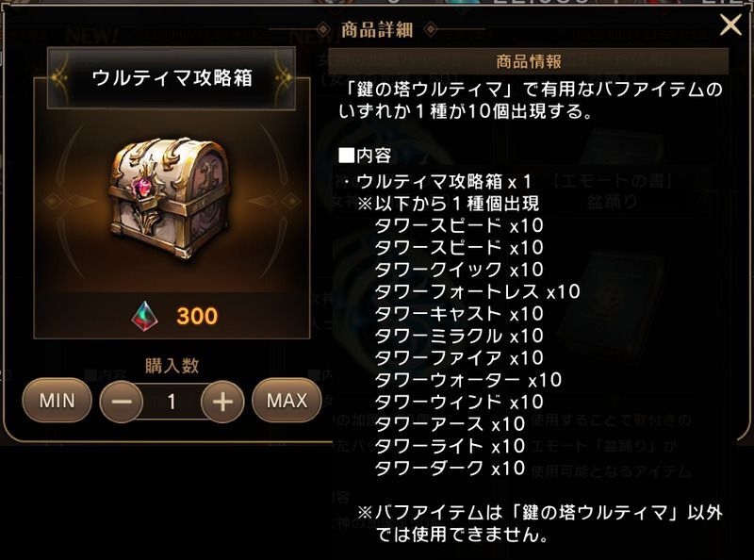Click the 購入数 label
Screen dimensions: 754x560
coord(172,366)
